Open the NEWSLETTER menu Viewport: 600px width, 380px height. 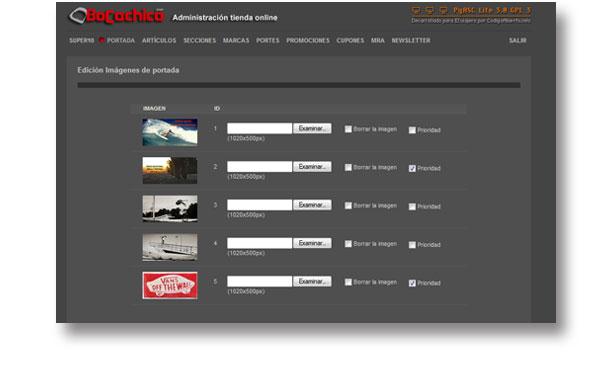(411, 41)
